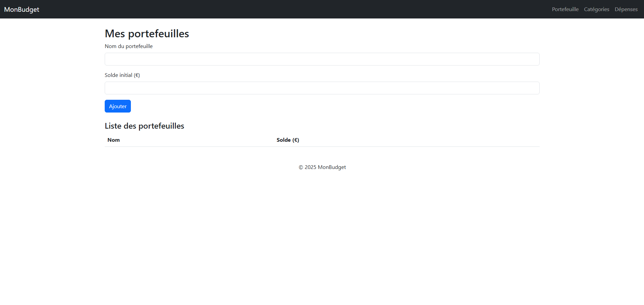Image resolution: width=644 pixels, height=305 pixels.
Task: Click the word 'Liste' in the list subheading
Action: (113, 126)
